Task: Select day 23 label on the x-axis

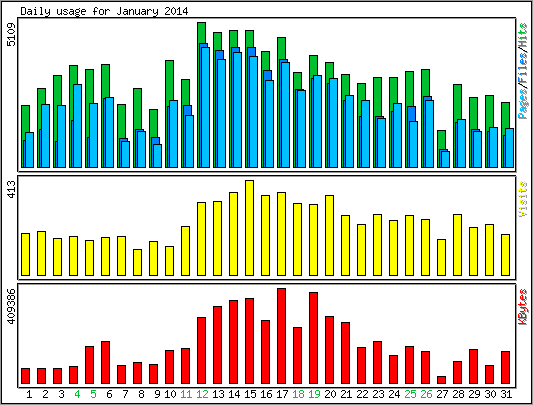Action: (378, 394)
